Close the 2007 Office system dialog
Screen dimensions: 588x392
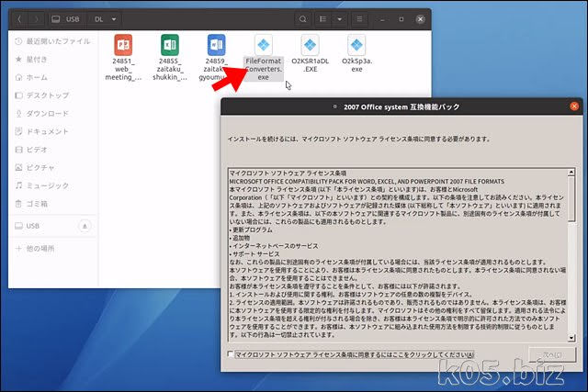tap(573, 106)
